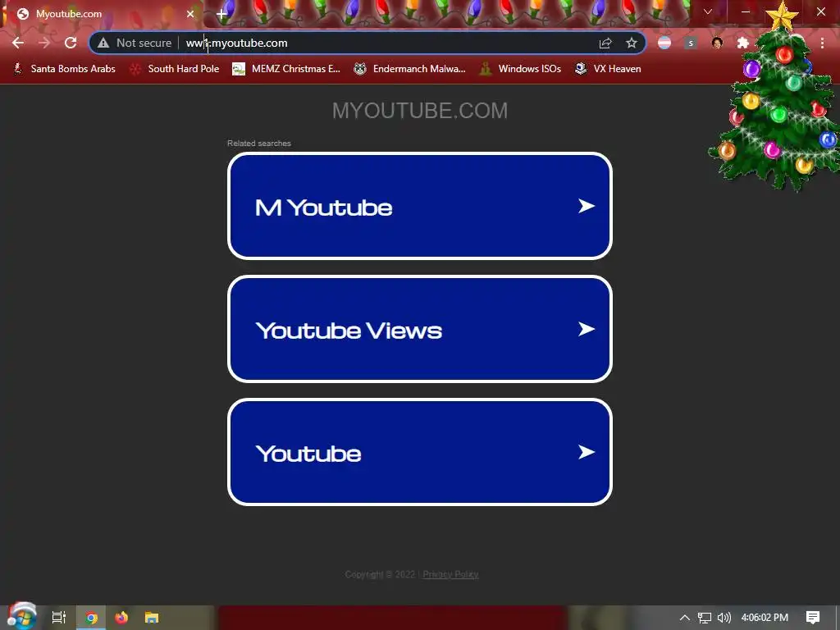This screenshot has height=630, width=840.
Task: Launch Firefox from the taskbar
Action: tap(121, 618)
